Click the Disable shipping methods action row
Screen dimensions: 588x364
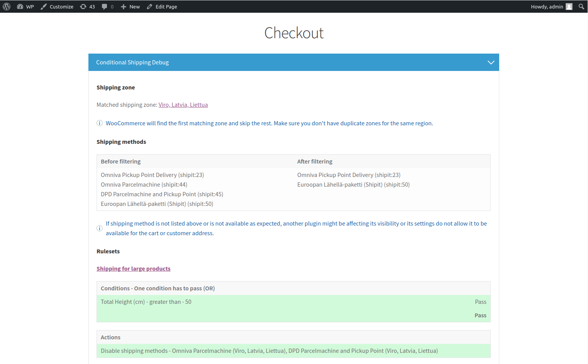pos(293,351)
